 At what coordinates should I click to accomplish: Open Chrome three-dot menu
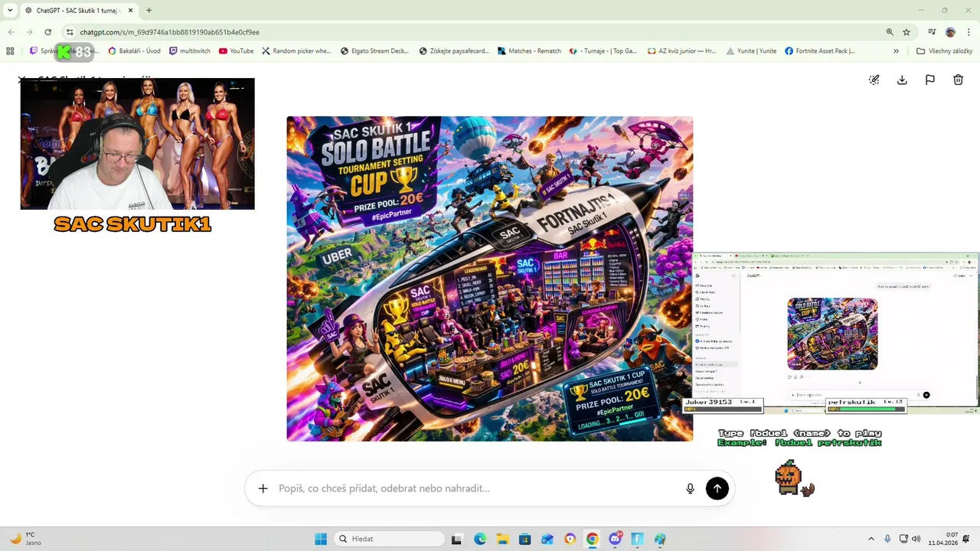click(968, 32)
